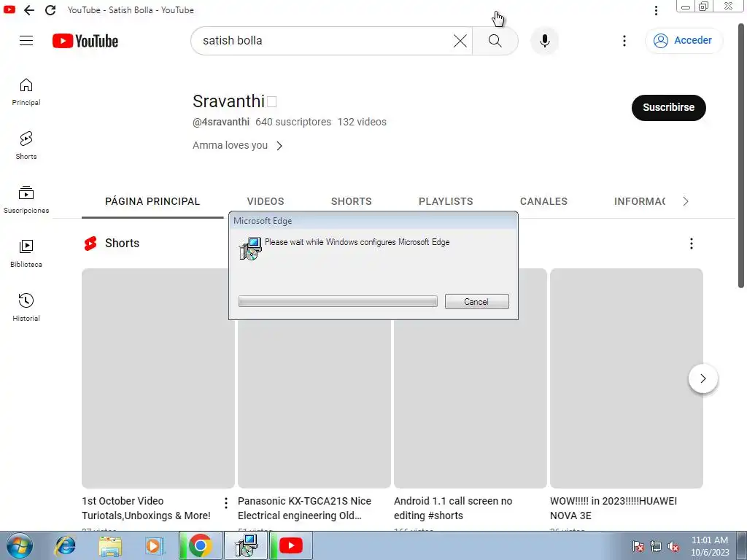Viewport: 747px width, 560px height.
Task: Clear the search box with the X
Action: point(460,41)
